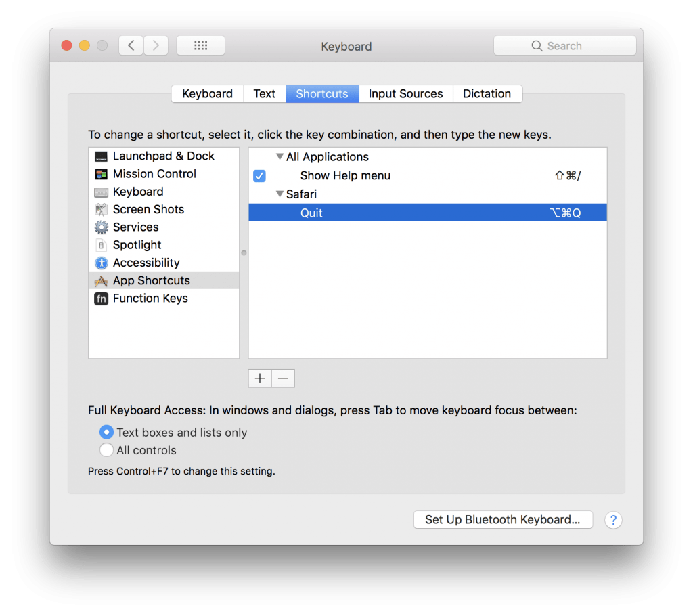Click the Mission Control icon

point(102,174)
